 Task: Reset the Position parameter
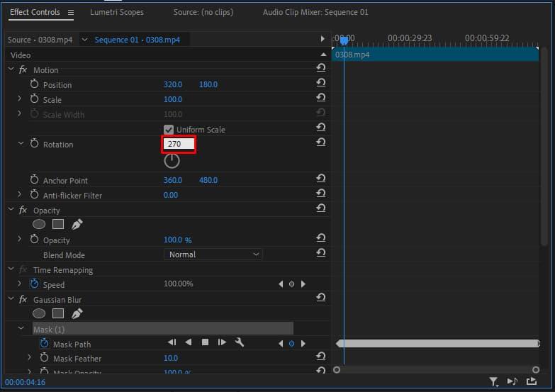[320, 84]
